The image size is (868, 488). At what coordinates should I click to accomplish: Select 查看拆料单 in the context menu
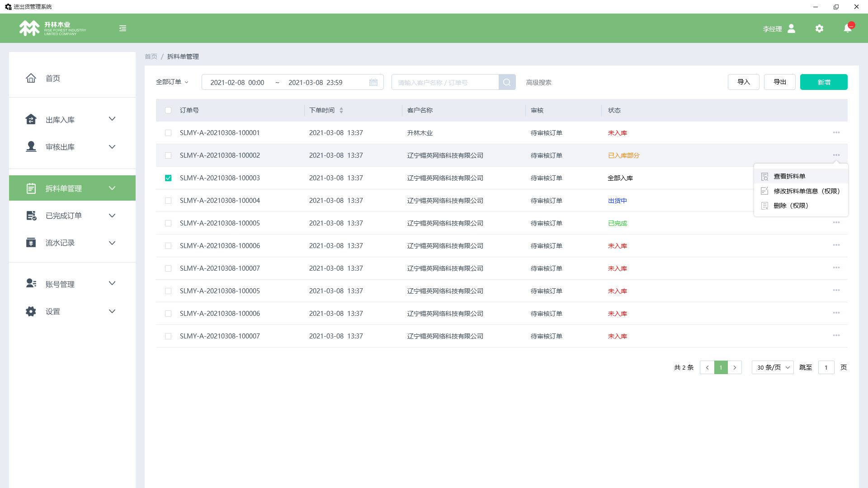tap(801, 176)
